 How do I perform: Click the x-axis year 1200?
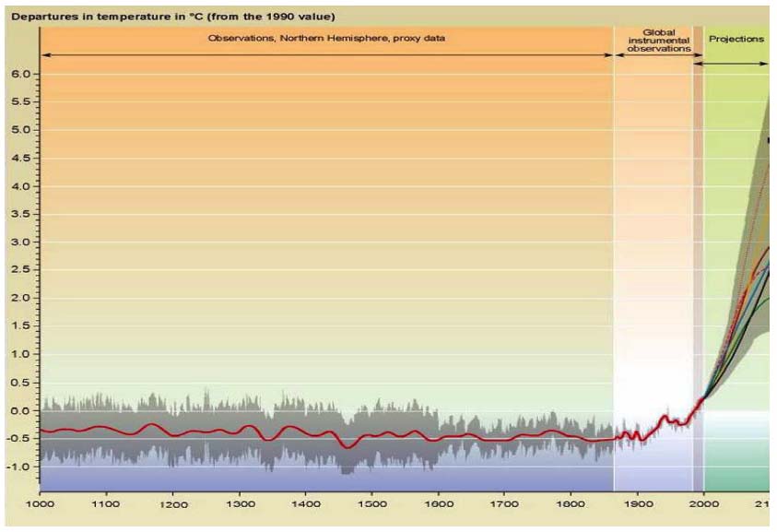pyautogui.click(x=172, y=504)
